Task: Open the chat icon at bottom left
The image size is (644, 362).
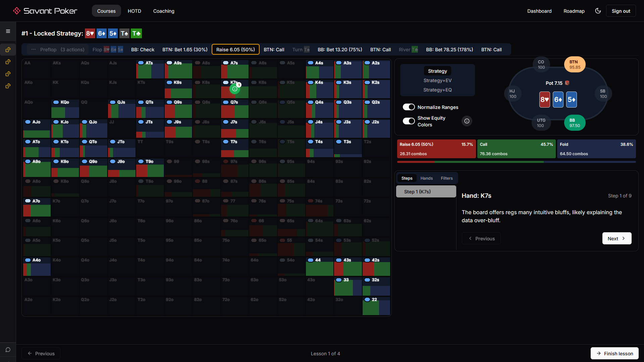Action: [8, 350]
